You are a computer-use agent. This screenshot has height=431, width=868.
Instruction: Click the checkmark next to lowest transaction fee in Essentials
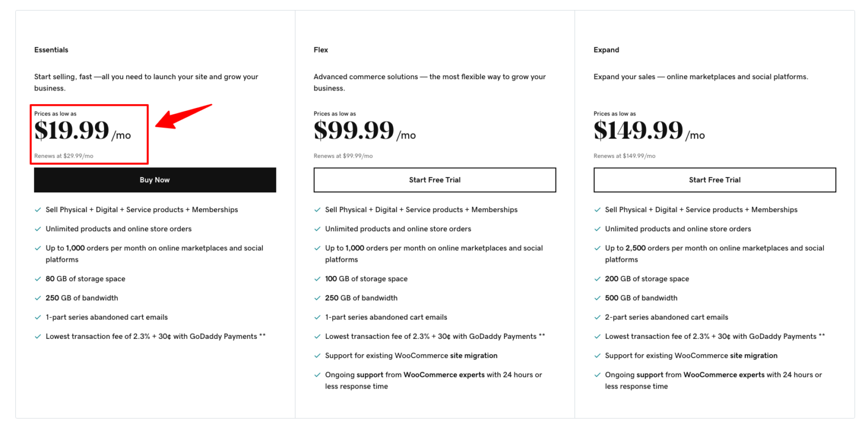pyautogui.click(x=37, y=336)
